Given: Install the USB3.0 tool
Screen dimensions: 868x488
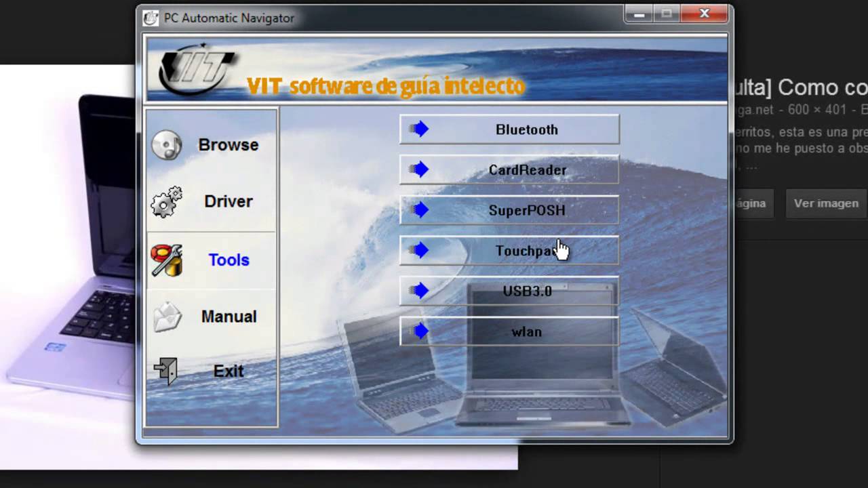Looking at the screenshot, I should (x=509, y=291).
